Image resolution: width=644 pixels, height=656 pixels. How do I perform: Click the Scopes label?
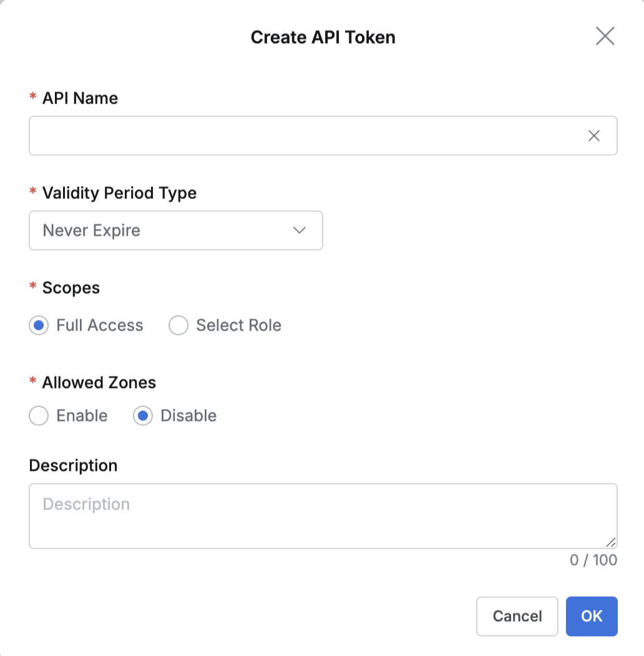pos(71,288)
